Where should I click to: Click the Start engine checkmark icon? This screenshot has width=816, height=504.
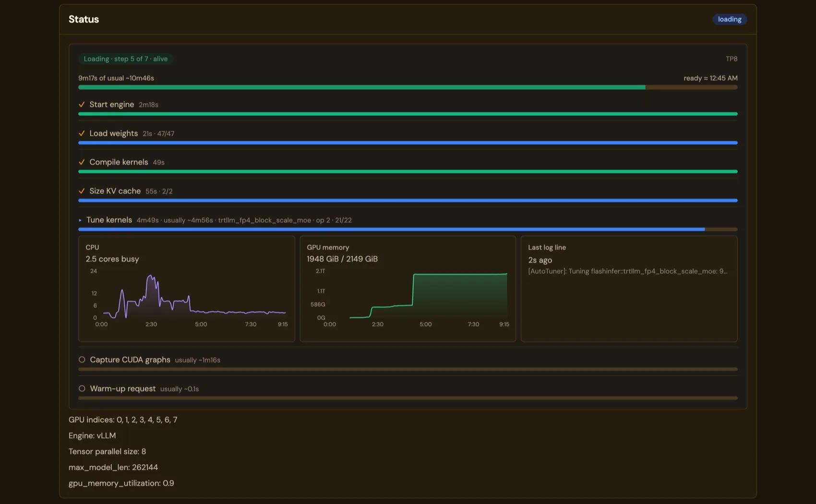(x=82, y=105)
